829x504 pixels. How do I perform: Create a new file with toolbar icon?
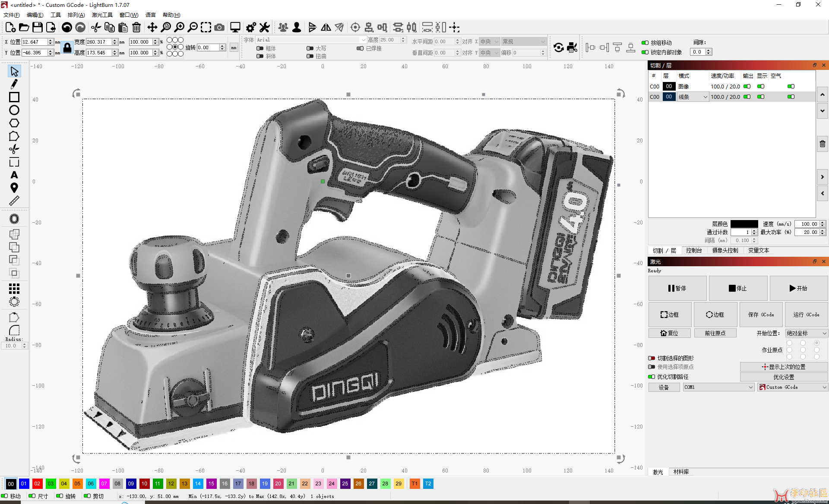(10, 28)
